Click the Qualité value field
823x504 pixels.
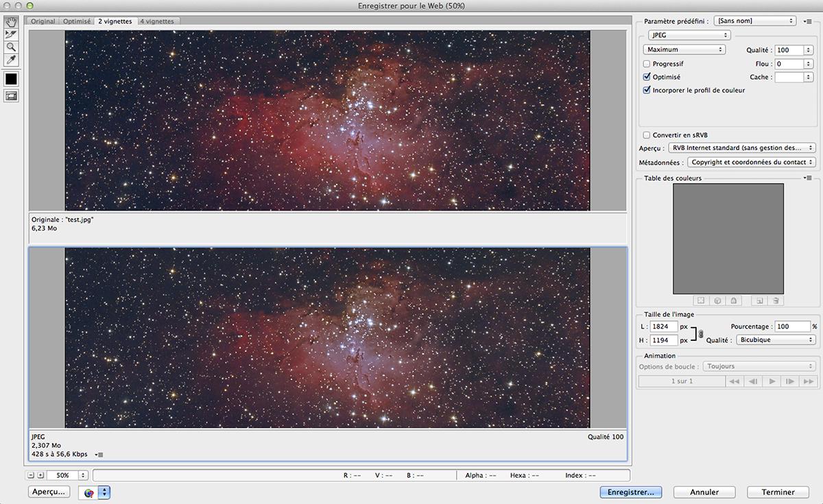[x=789, y=50]
